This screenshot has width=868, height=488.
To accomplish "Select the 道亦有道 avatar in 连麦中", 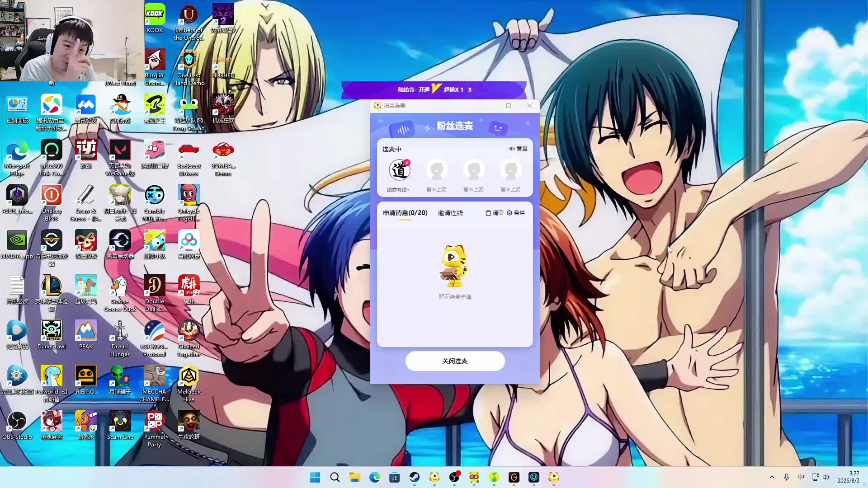I will click(x=399, y=170).
